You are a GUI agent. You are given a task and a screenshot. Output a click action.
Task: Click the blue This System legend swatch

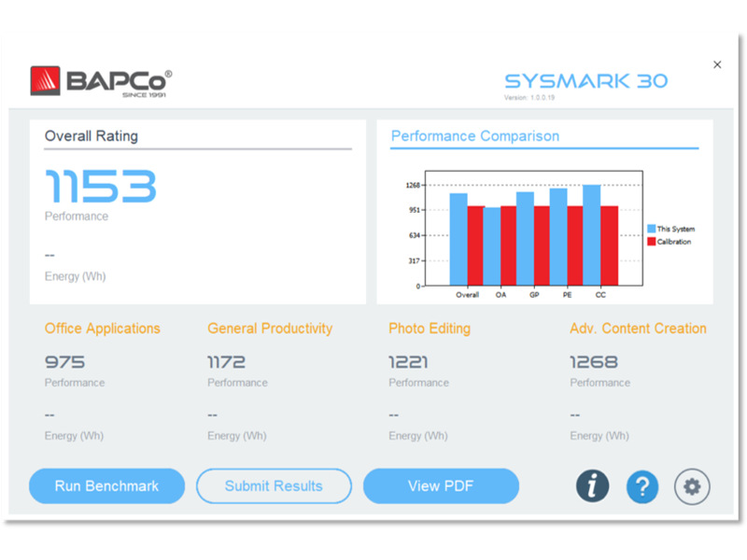click(651, 229)
